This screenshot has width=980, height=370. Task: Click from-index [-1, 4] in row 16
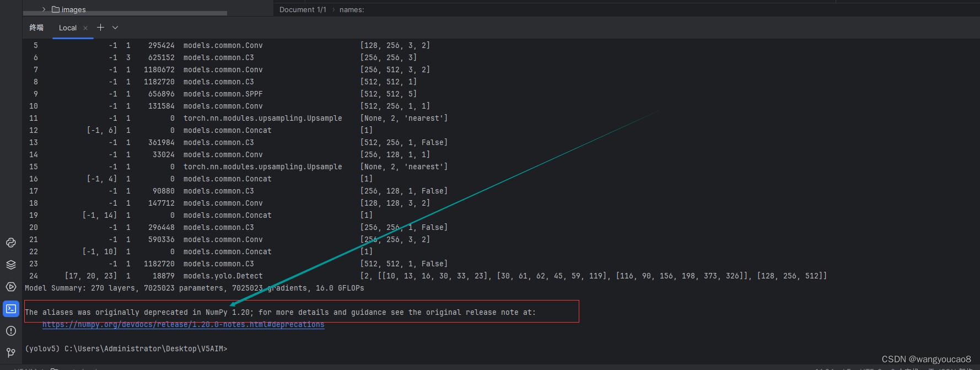pos(102,179)
